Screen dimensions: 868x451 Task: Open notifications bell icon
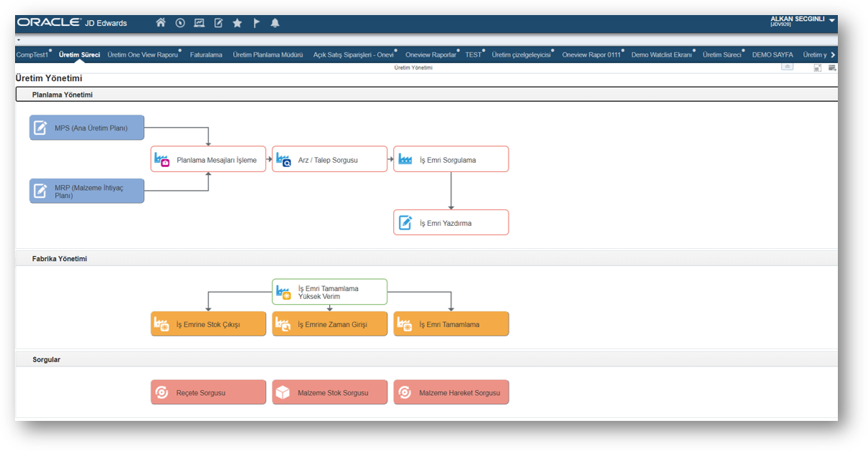[x=275, y=23]
